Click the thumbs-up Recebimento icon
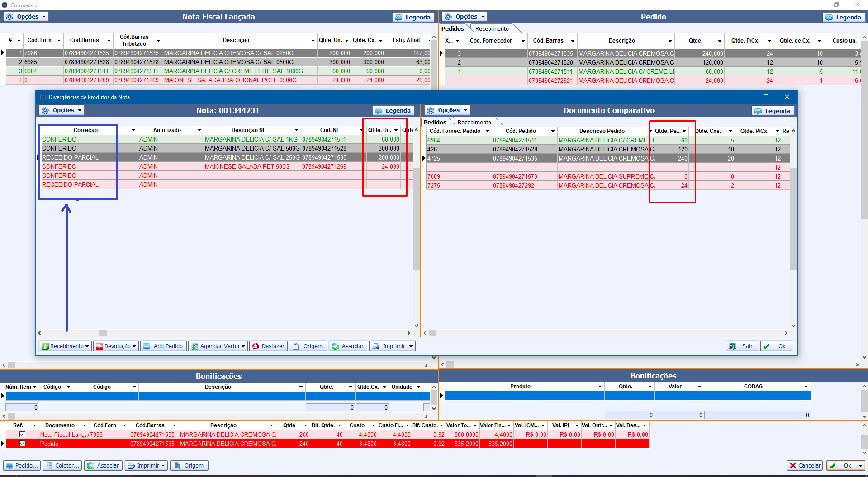This screenshot has height=477, width=868. [x=45, y=346]
